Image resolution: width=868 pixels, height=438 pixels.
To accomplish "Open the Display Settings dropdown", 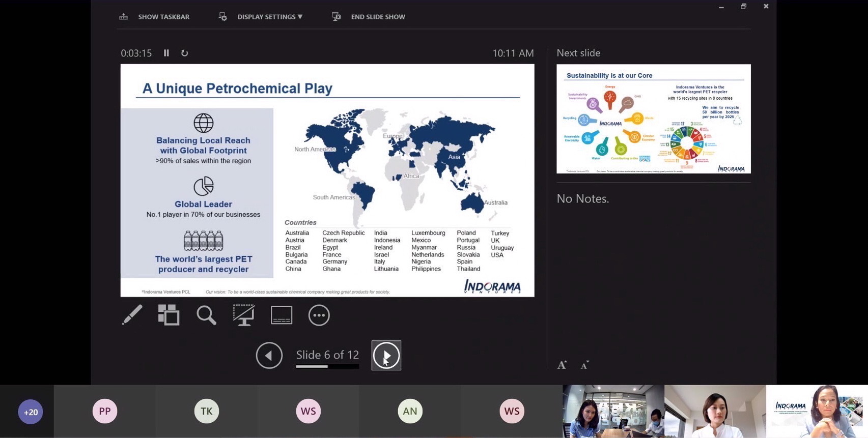I will point(270,17).
